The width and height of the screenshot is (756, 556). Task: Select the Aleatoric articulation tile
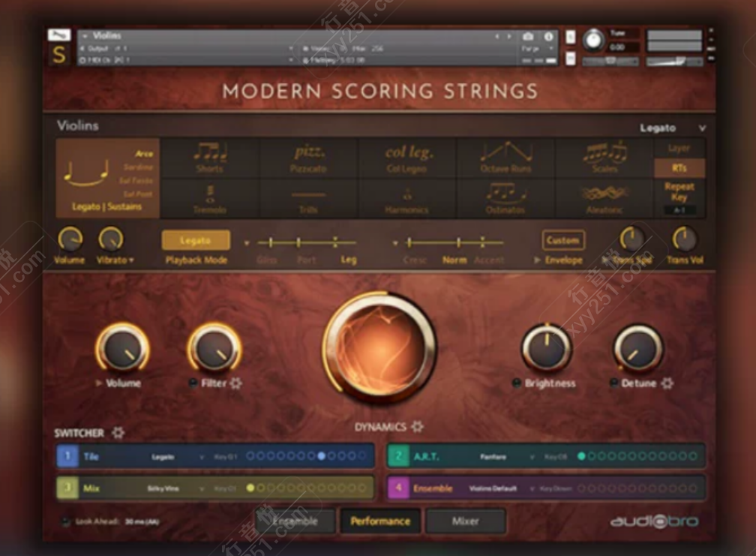click(604, 199)
